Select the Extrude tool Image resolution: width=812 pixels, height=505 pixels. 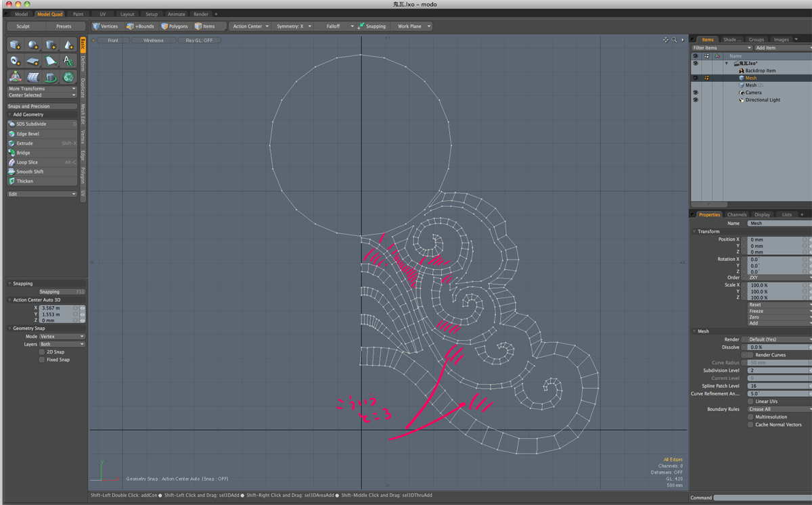tap(42, 143)
